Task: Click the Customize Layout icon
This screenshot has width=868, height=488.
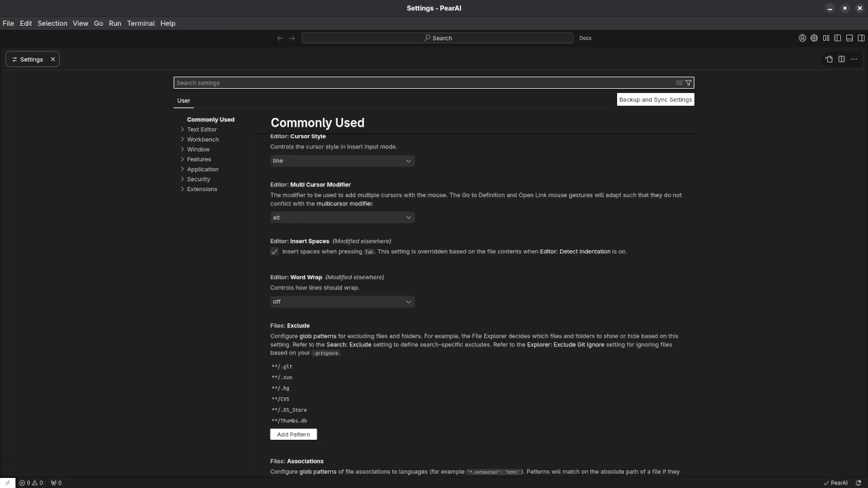Action: click(x=826, y=38)
